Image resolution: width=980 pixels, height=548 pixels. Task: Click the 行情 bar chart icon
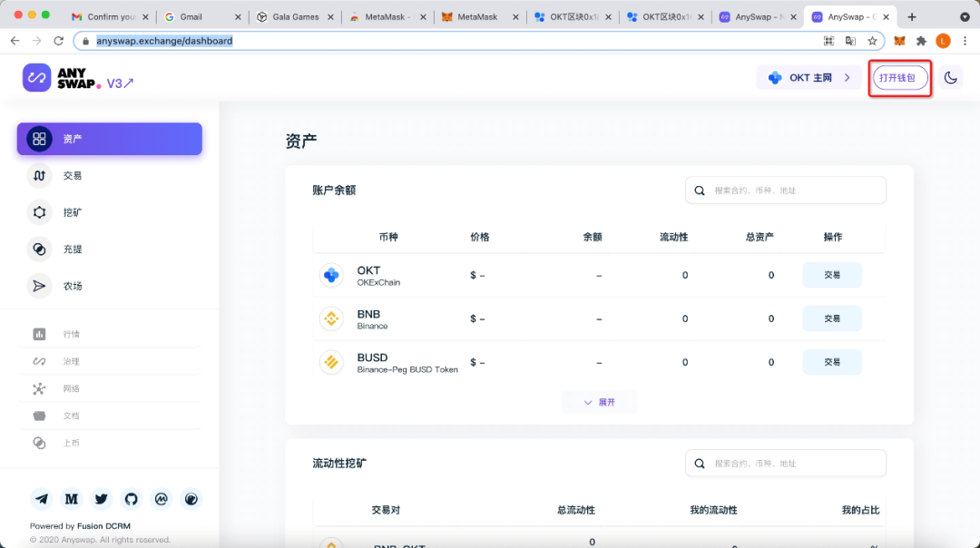click(x=39, y=334)
